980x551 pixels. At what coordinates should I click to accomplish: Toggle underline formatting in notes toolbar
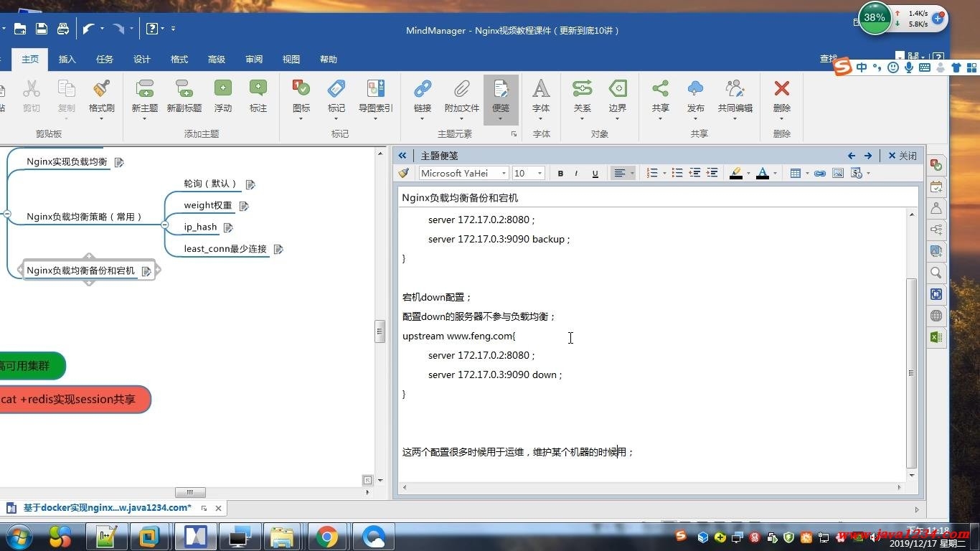click(595, 173)
